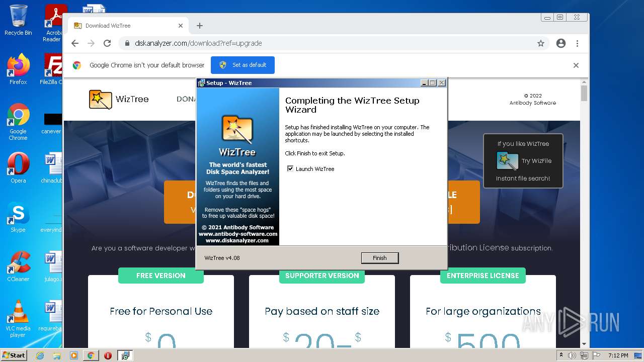The image size is (644, 362).
Task: Open FileZilla Client desktop shortcut
Action: click(52, 69)
